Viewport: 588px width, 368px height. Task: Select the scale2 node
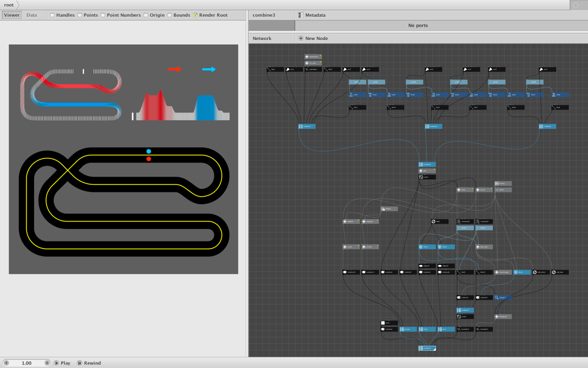(x=465, y=317)
